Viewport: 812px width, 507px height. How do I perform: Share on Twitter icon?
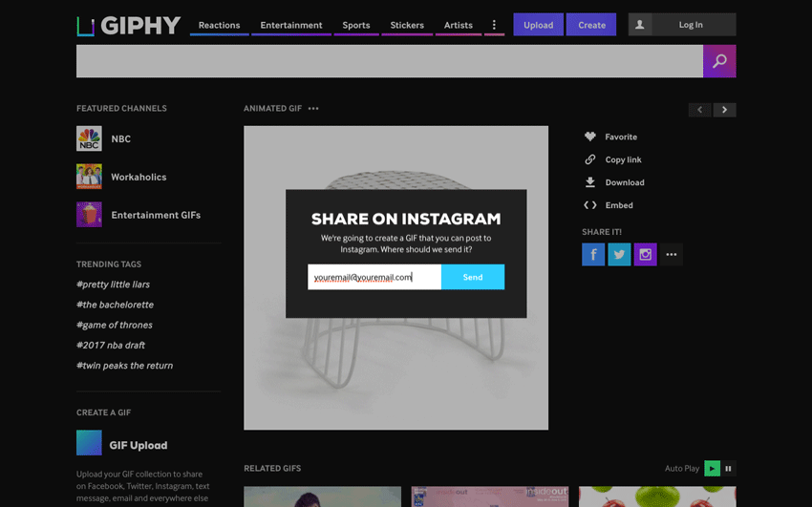[619, 255]
